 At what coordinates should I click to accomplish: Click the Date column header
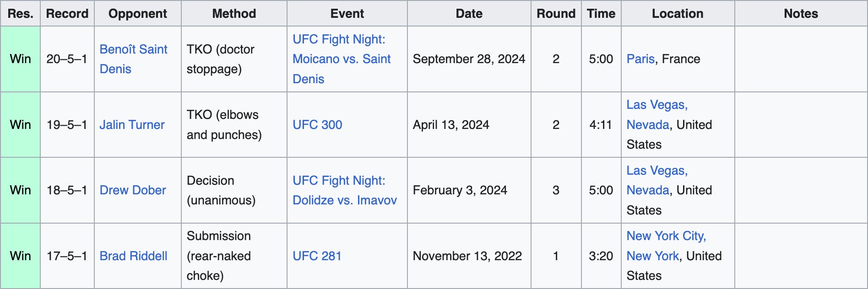pos(469,14)
